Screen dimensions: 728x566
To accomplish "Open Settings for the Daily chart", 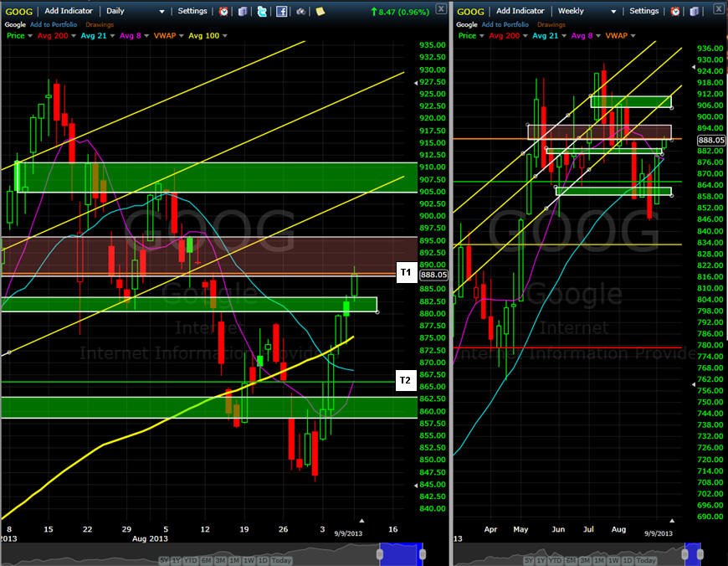I will point(192,11).
